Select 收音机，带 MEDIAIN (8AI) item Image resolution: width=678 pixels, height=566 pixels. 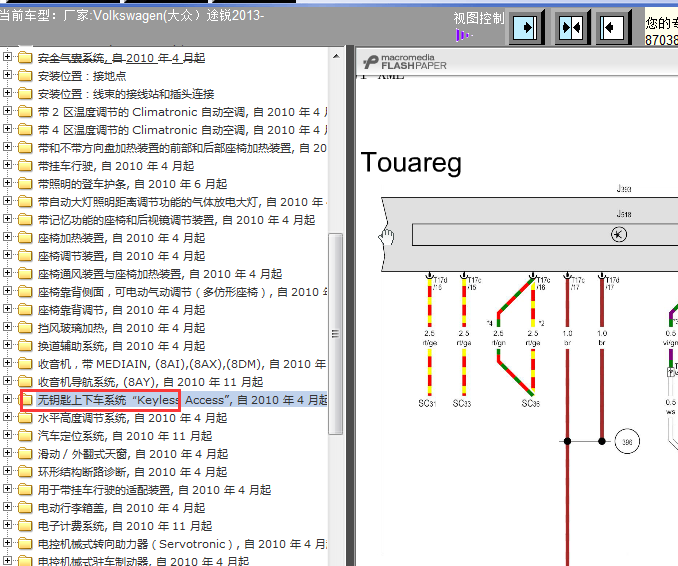pyautogui.click(x=182, y=364)
